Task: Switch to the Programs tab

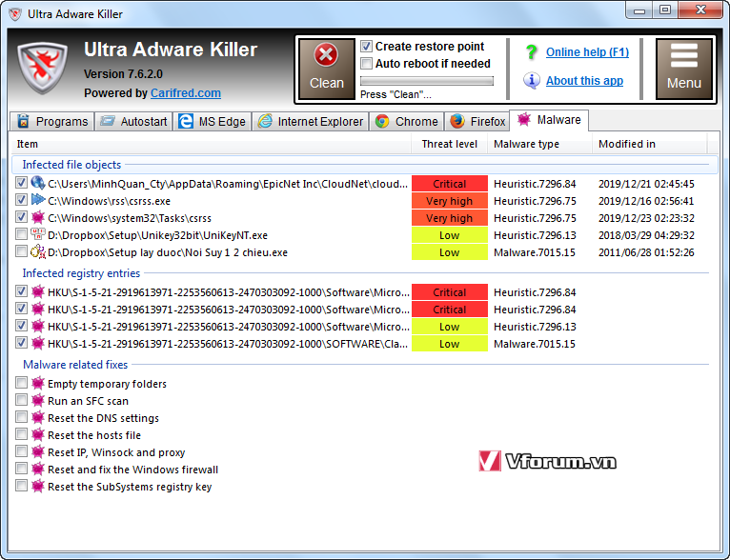Action: pos(52,121)
